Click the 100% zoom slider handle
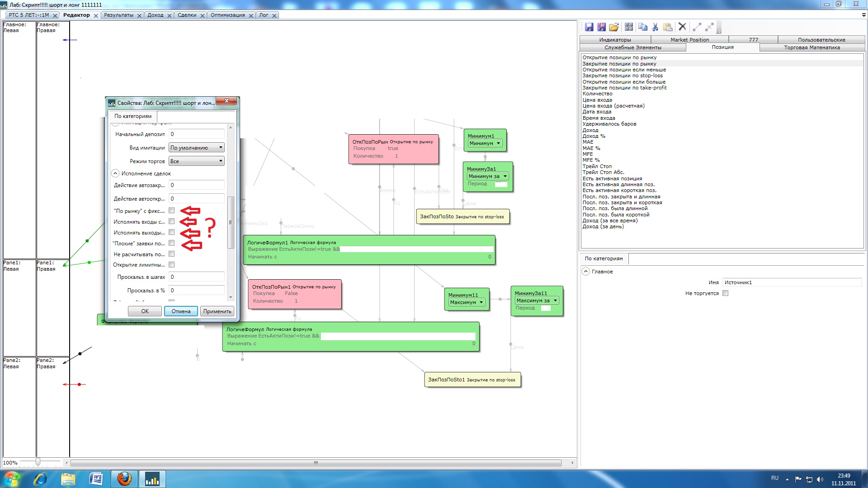Image resolution: width=868 pixels, height=488 pixels. tap(38, 462)
